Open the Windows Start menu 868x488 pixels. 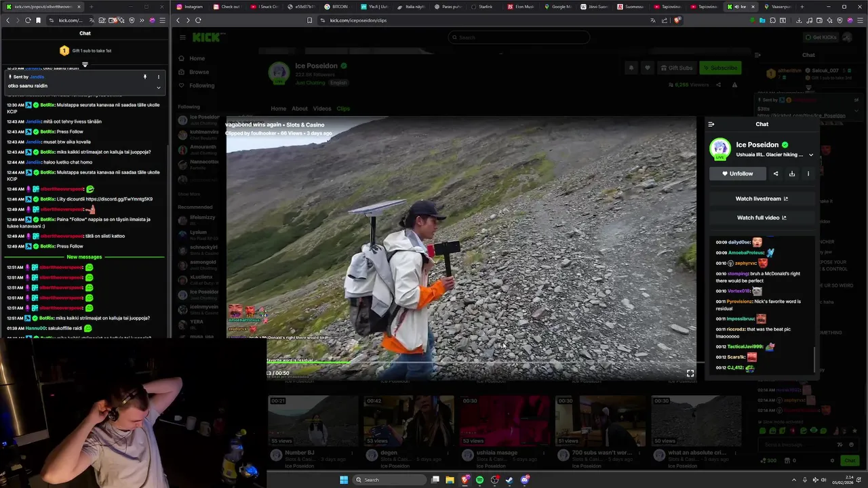[x=344, y=480]
